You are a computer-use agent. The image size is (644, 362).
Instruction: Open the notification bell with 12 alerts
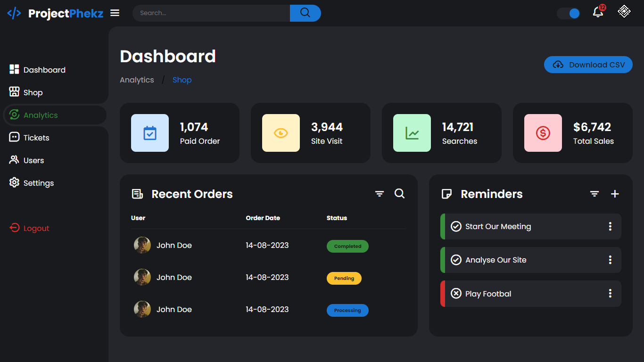(597, 13)
